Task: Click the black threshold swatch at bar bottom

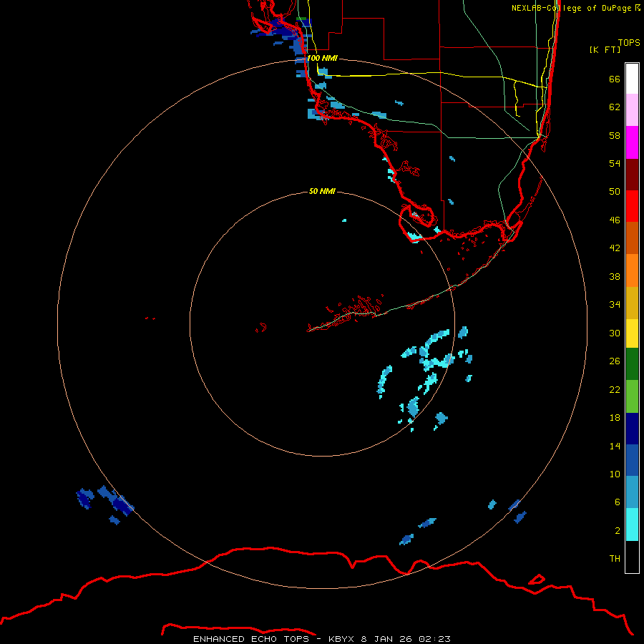Action: 632,557
